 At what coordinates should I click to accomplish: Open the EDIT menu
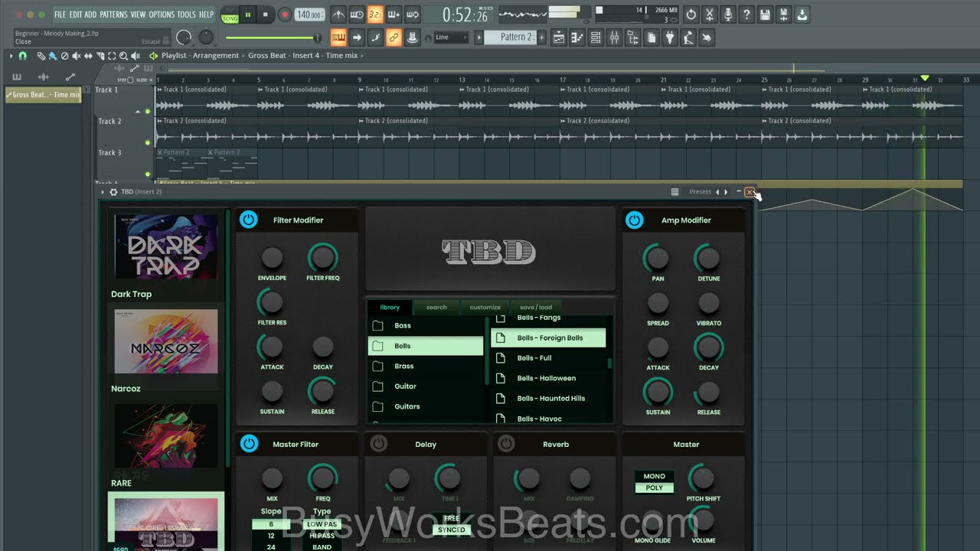click(x=75, y=15)
